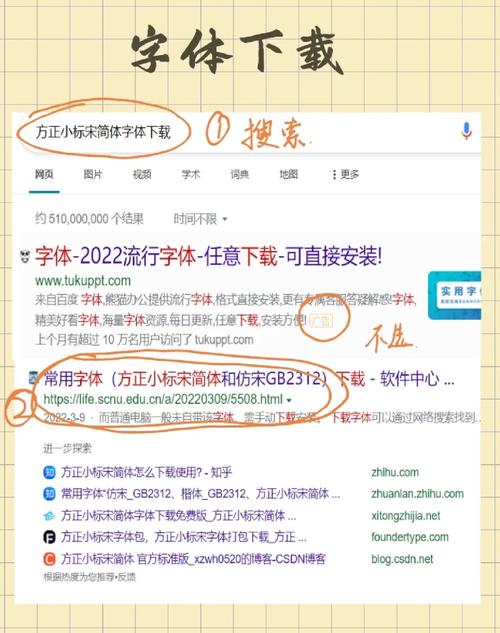
Task: Click the 知乎 icon beside 方正小标宋简体怎么下载使用
Action: [x=49, y=472]
